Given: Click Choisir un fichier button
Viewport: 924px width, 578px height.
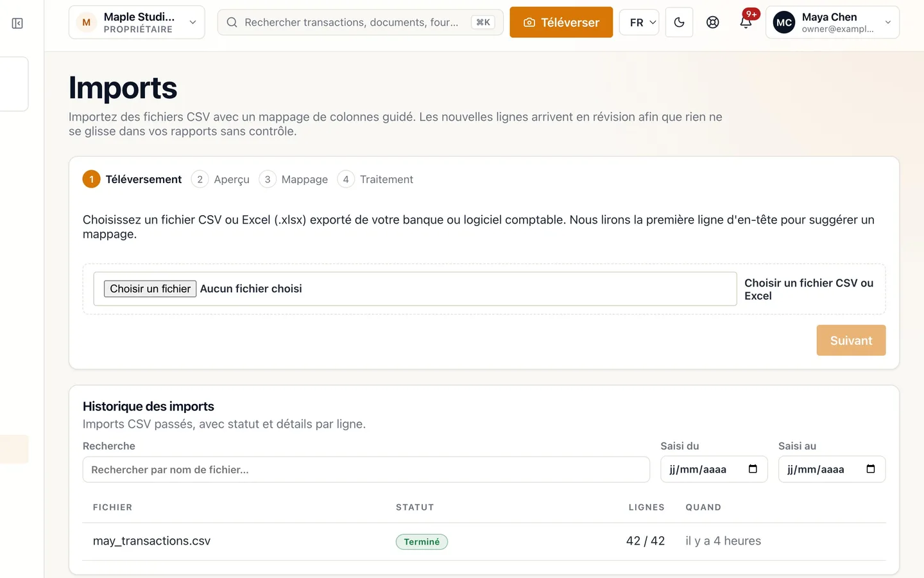Looking at the screenshot, I should click(x=150, y=289).
